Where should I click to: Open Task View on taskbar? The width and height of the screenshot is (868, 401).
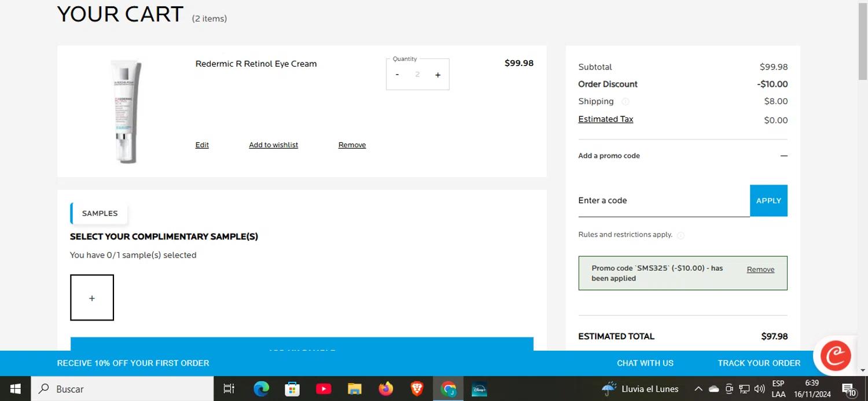(x=229, y=389)
